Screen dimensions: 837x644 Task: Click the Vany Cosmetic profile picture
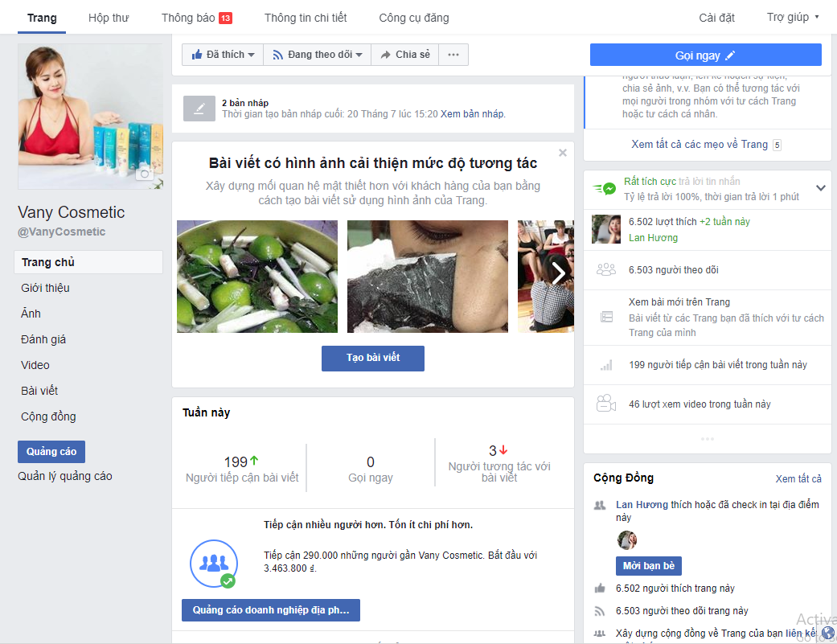click(x=90, y=117)
